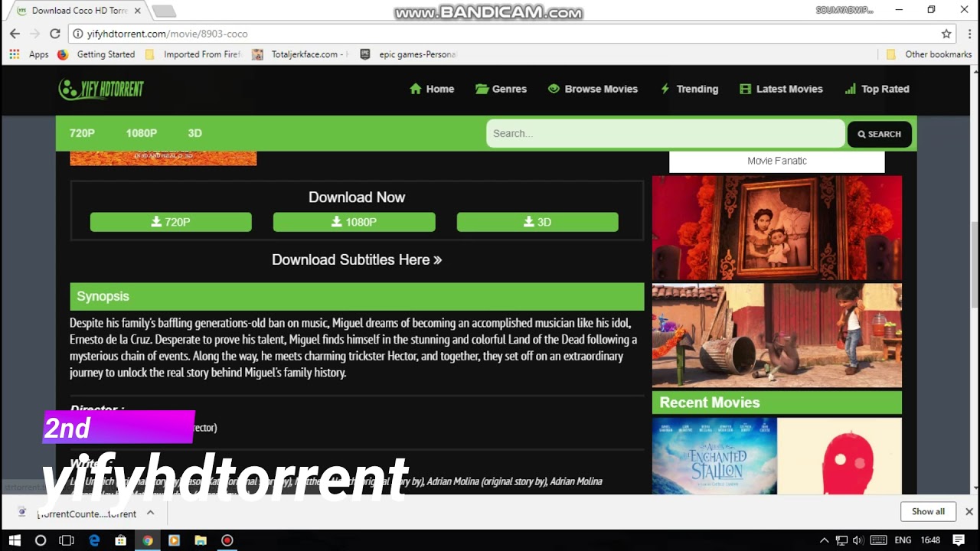Close the downloads bar
Image resolution: width=980 pixels, height=551 pixels.
coord(969,511)
